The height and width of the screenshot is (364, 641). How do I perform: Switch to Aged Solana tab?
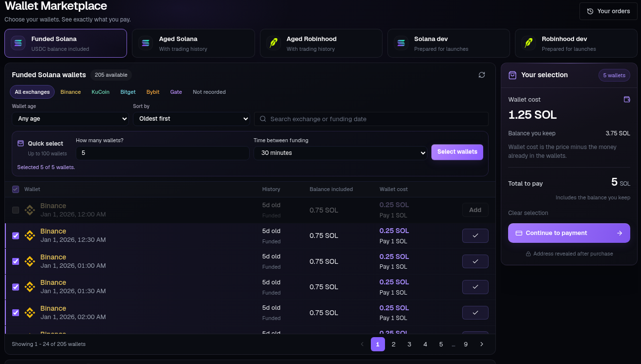[193, 43]
